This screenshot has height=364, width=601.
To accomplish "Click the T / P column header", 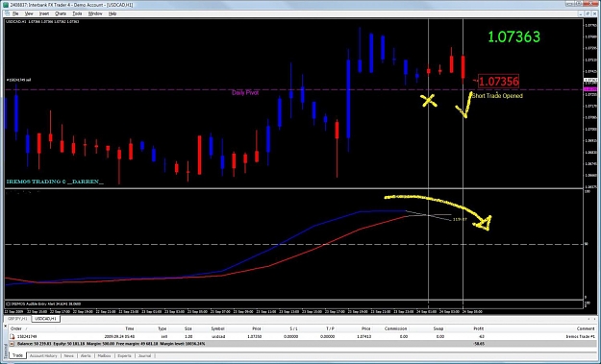I will [x=330, y=328].
